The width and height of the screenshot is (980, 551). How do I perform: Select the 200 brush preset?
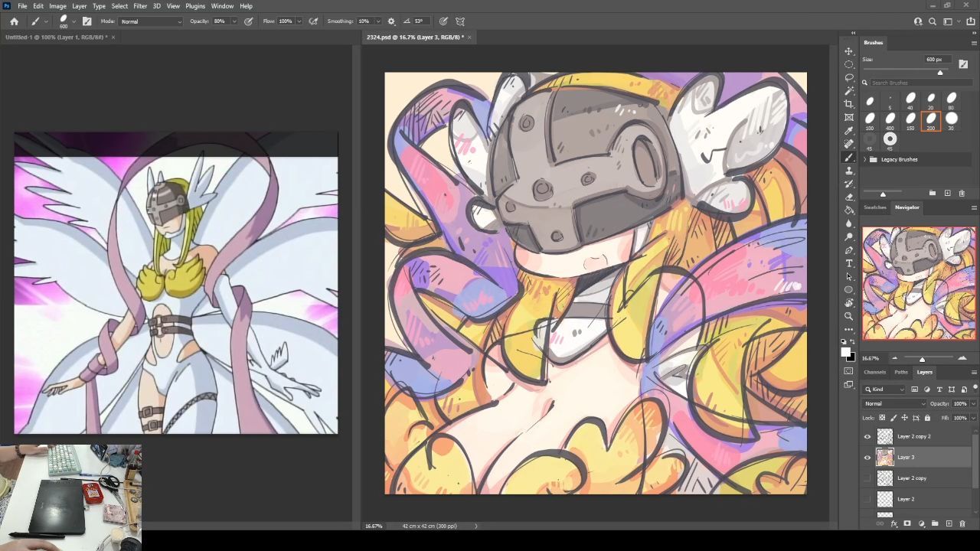click(931, 120)
